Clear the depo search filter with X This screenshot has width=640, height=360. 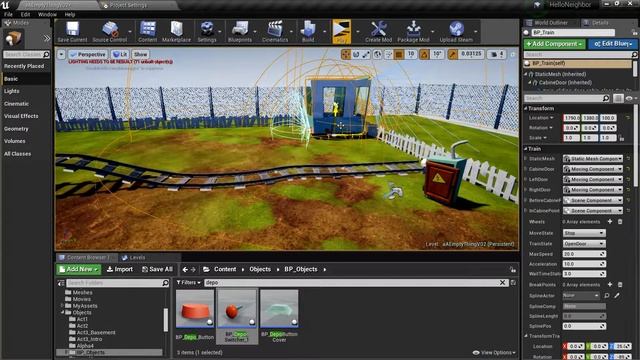point(502,282)
